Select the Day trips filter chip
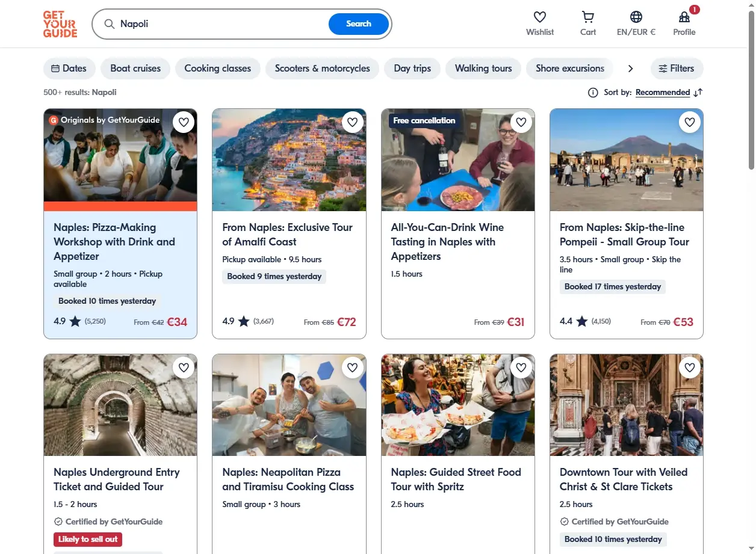This screenshot has height=554, width=756. (x=412, y=69)
